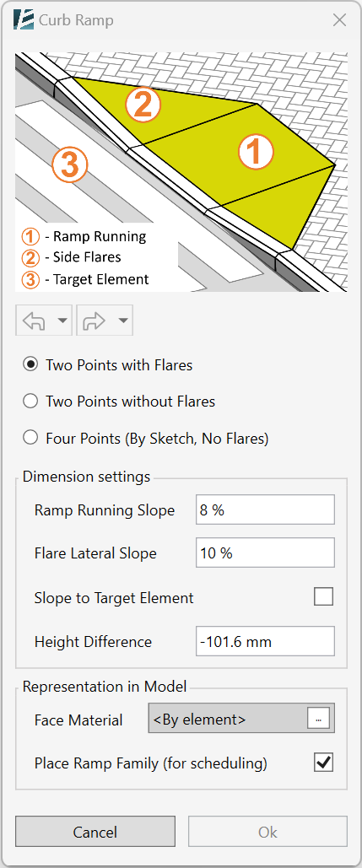Select Two Points with Flares option

(x=107, y=364)
